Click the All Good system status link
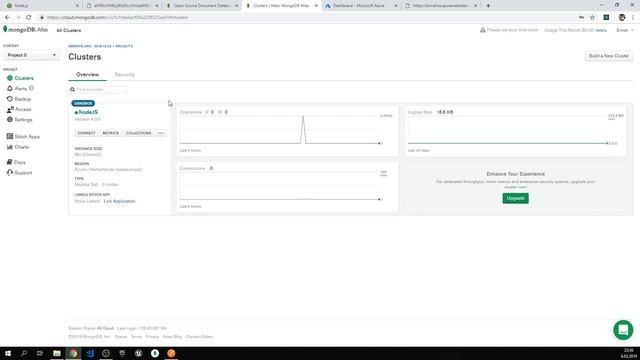 click(105, 329)
